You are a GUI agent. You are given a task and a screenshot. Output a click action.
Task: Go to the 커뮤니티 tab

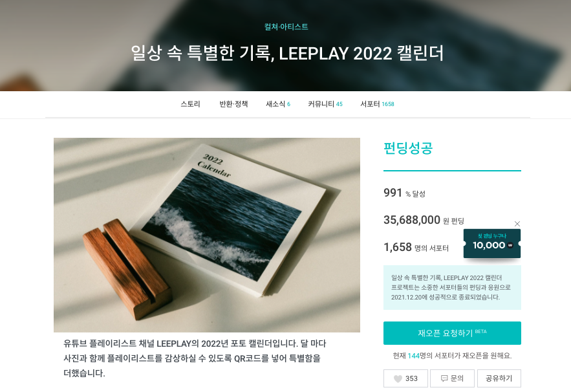(325, 104)
